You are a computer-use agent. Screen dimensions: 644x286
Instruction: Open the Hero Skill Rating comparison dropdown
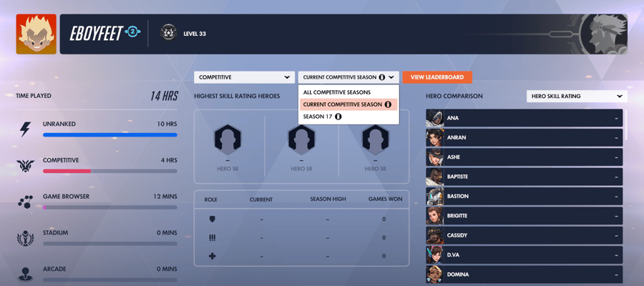click(577, 96)
